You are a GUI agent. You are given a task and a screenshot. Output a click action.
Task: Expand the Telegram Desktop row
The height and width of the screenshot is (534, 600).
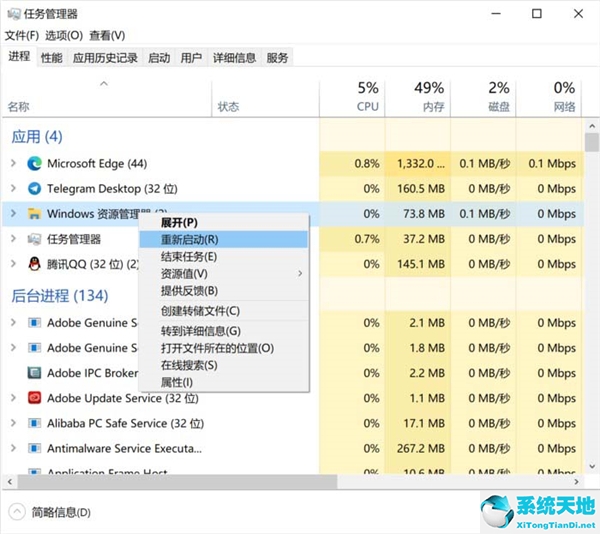coord(13,188)
